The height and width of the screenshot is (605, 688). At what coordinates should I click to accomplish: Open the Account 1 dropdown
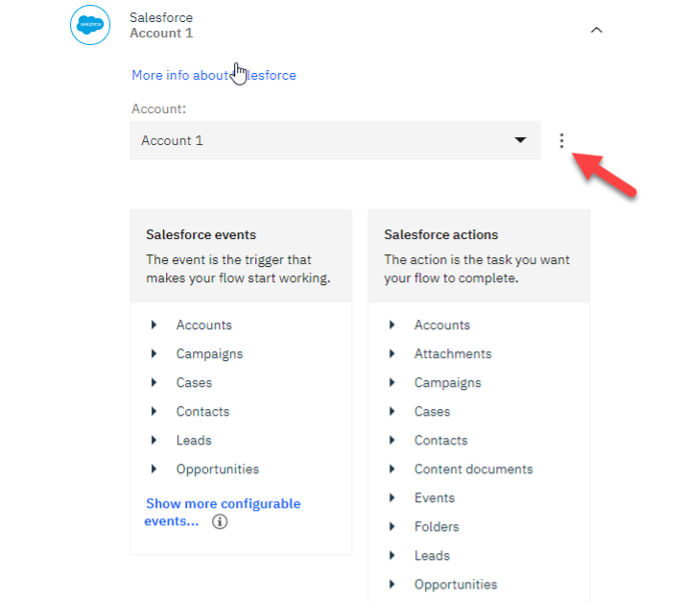point(335,141)
